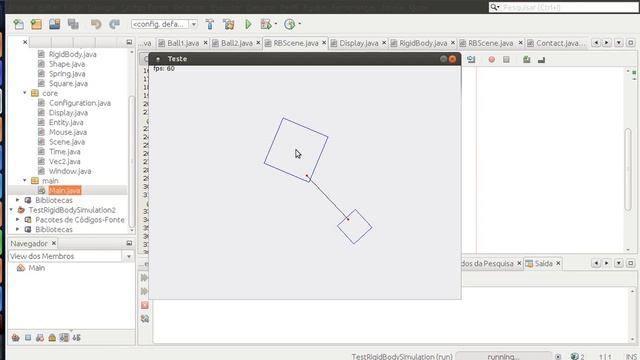
Task: Click the Teste window title bar
Action: 305,59
